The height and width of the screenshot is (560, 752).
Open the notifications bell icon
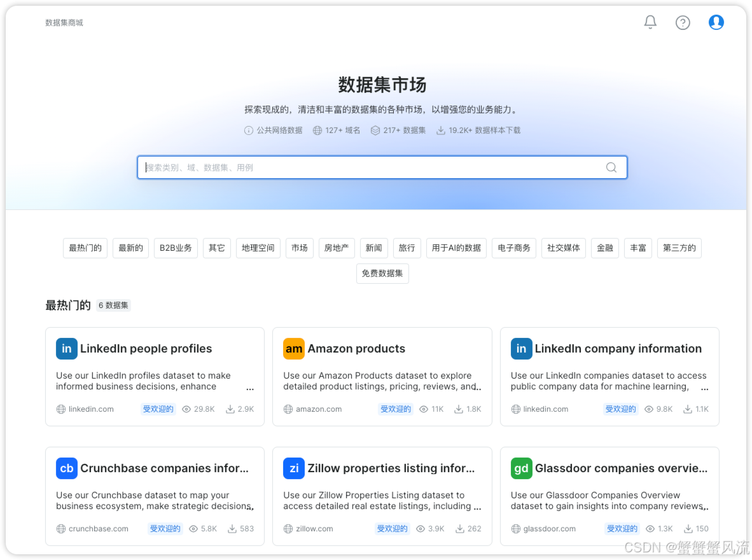coord(650,22)
